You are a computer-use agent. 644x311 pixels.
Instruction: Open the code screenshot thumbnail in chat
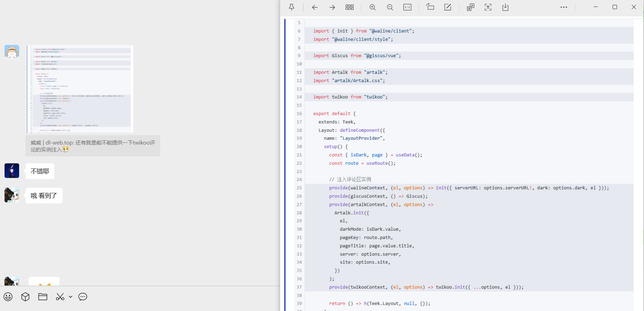[80, 89]
